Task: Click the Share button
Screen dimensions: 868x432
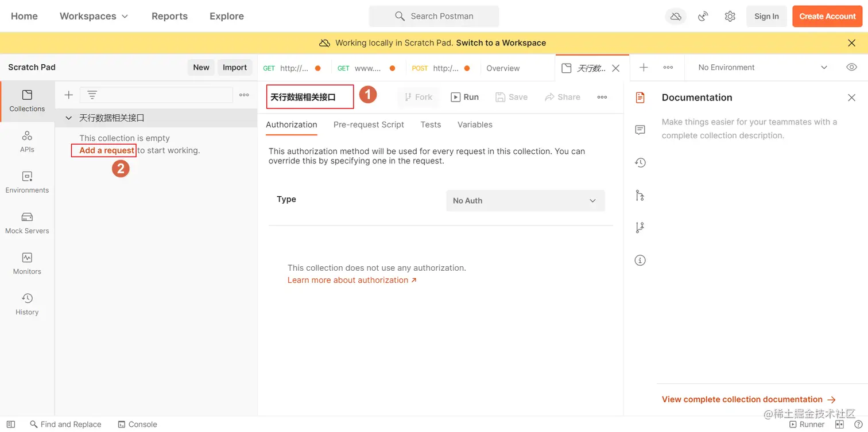Action: (563, 97)
